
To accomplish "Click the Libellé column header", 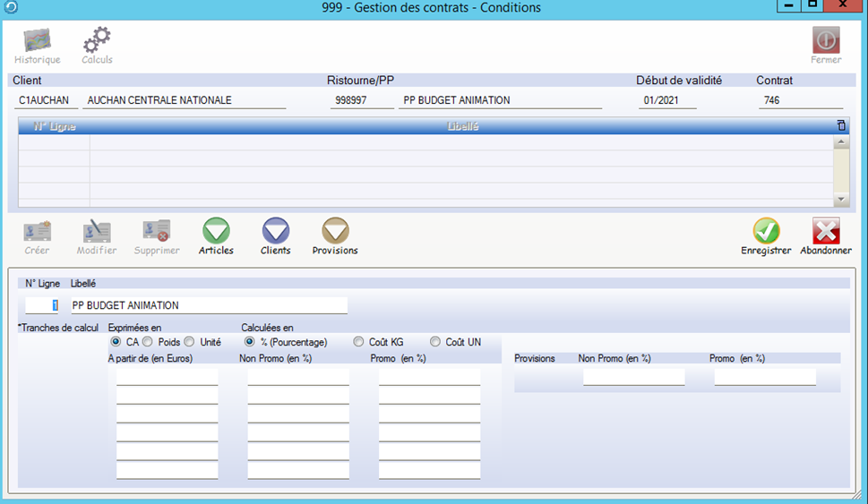I will 462,126.
